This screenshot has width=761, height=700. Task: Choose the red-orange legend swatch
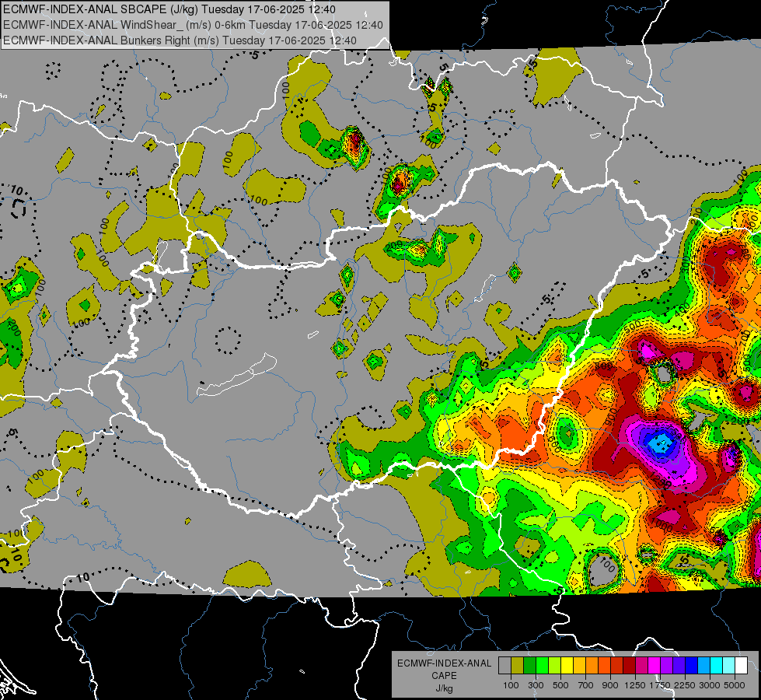[x=604, y=666]
